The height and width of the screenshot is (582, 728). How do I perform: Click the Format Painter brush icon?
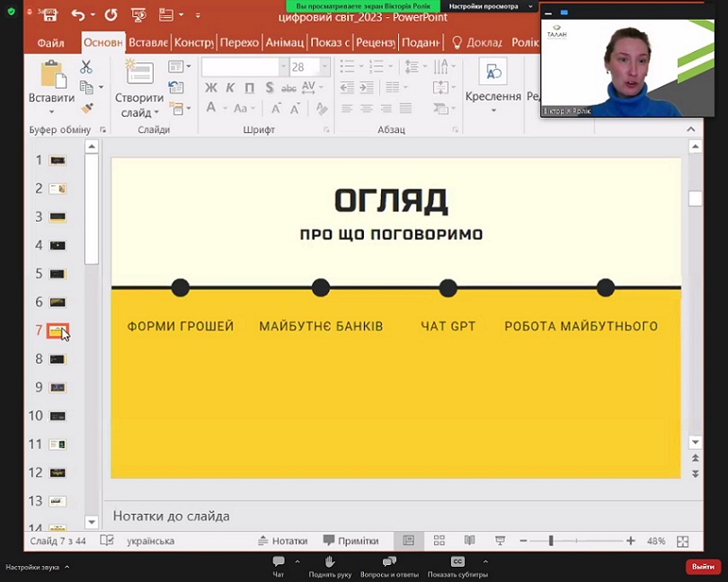(x=87, y=108)
